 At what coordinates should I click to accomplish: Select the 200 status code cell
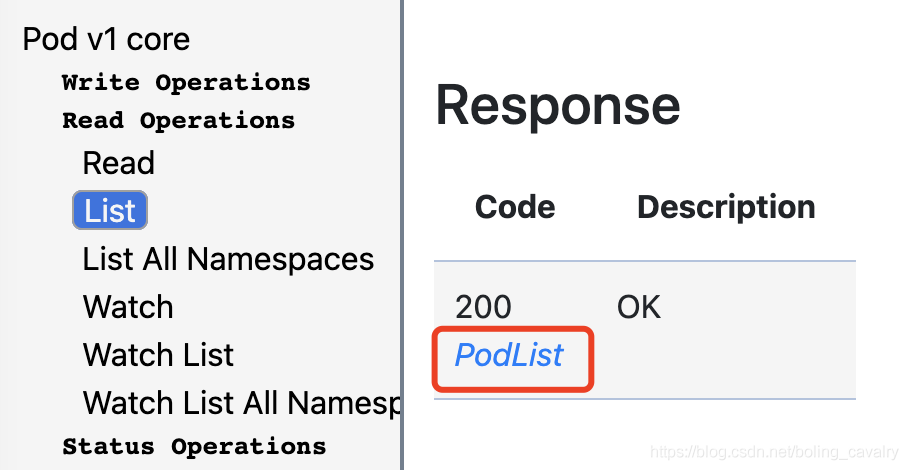pos(483,307)
